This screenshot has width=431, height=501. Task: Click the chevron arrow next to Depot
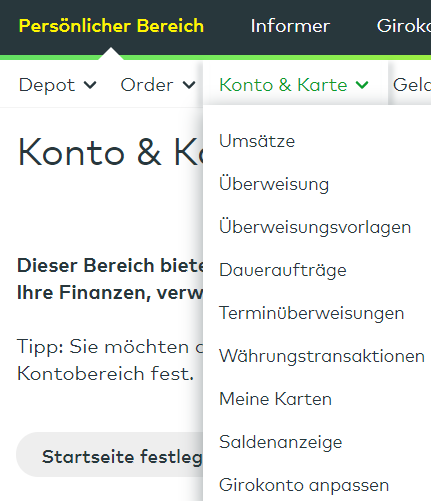point(90,85)
